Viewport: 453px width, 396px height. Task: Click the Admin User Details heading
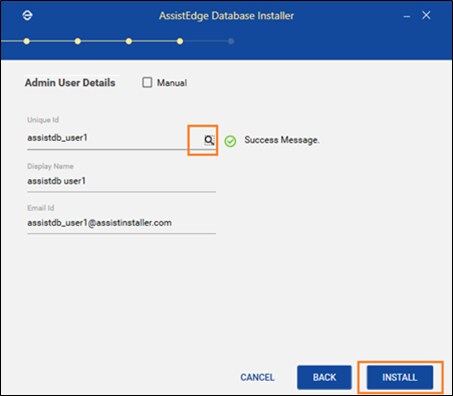coord(70,83)
